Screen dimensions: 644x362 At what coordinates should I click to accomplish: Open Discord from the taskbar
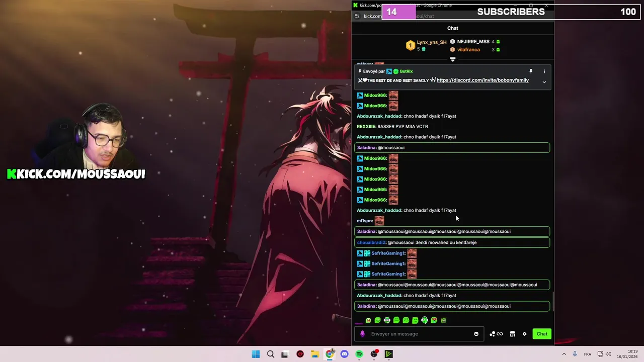(344, 354)
